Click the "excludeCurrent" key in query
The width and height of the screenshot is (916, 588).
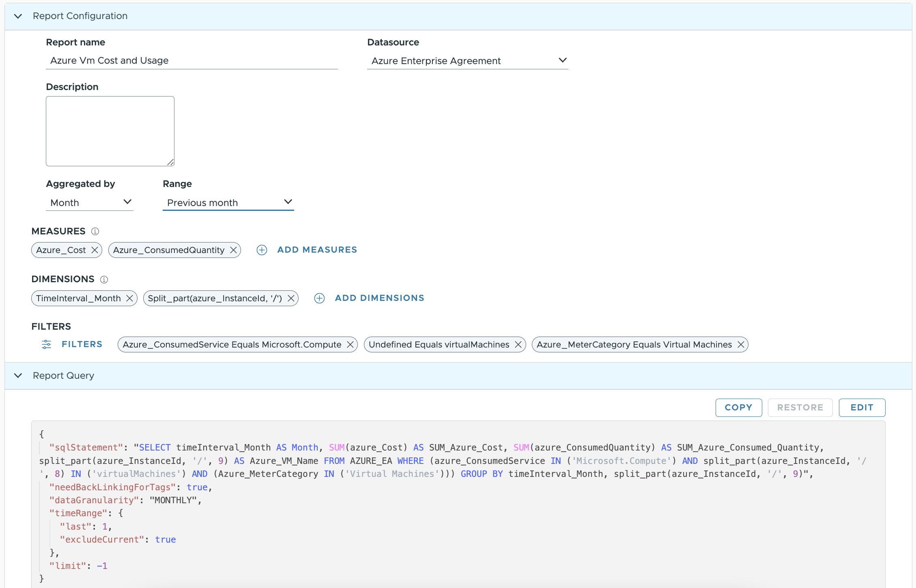click(102, 540)
